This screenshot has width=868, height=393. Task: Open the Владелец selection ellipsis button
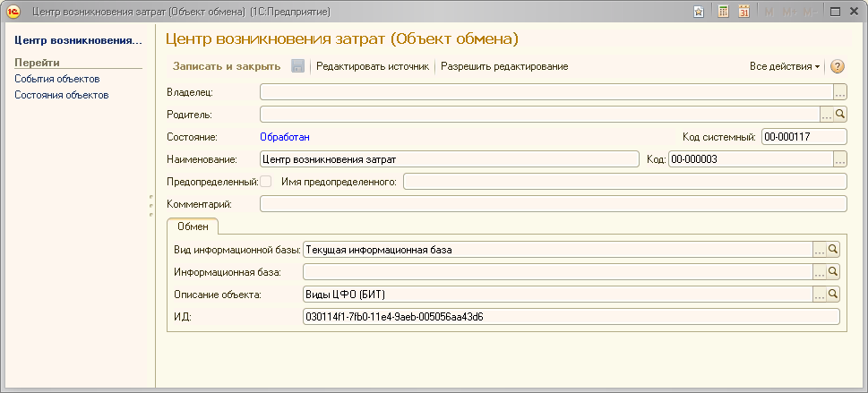tap(839, 91)
